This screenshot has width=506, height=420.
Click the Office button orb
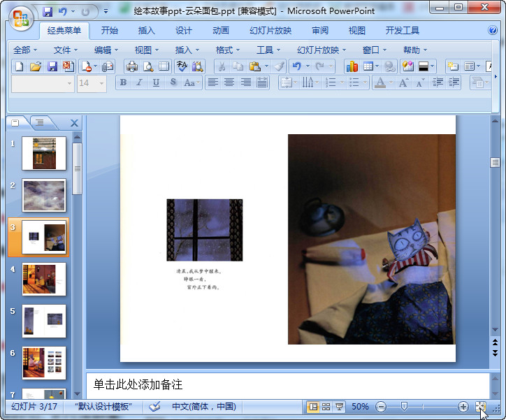point(21,18)
